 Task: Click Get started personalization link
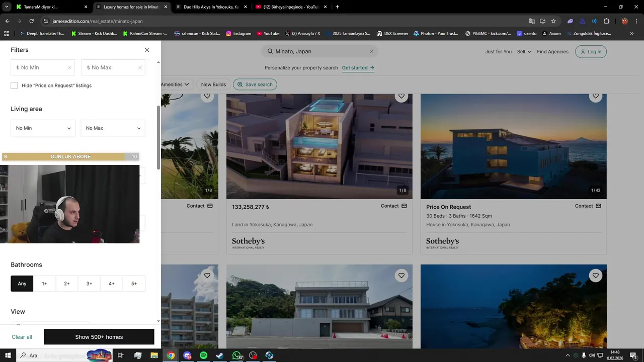(358, 68)
